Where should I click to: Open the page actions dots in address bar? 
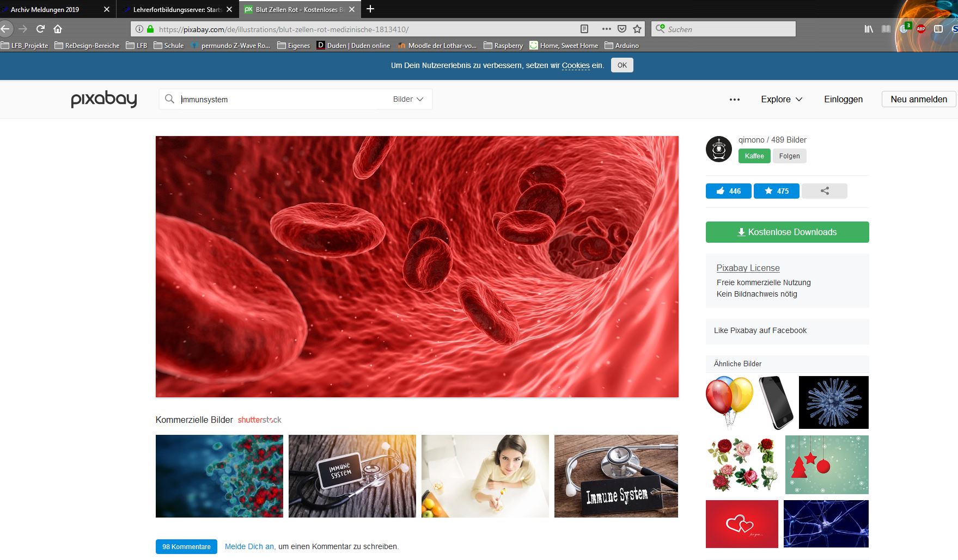coord(607,29)
